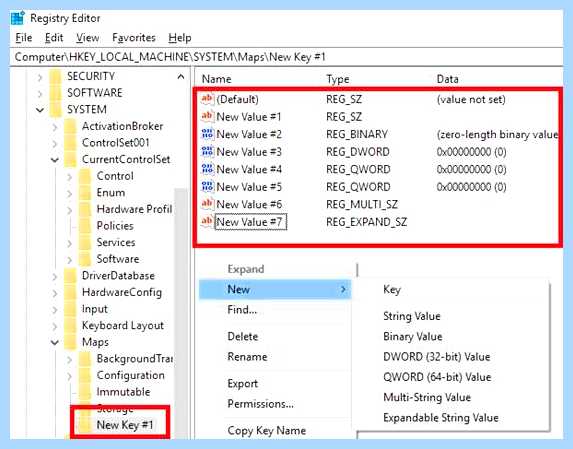Image resolution: width=573 pixels, height=449 pixels.
Task: Select the New Value #7 name label
Action: 250,222
